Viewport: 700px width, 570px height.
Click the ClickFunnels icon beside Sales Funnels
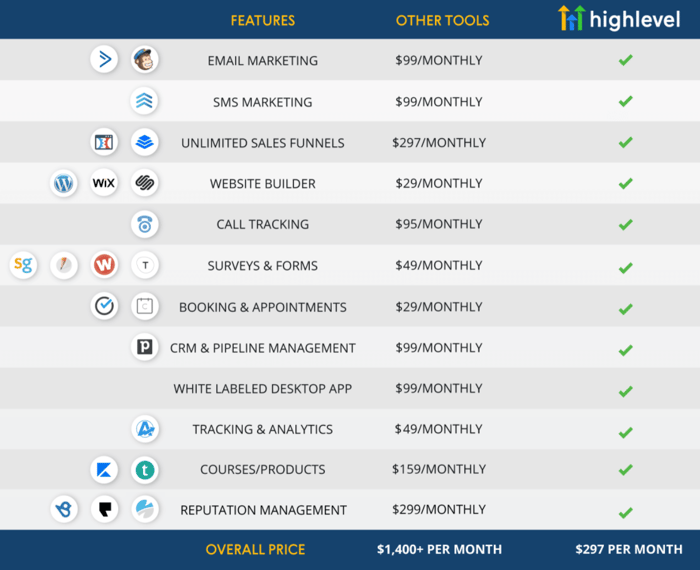coord(104,142)
